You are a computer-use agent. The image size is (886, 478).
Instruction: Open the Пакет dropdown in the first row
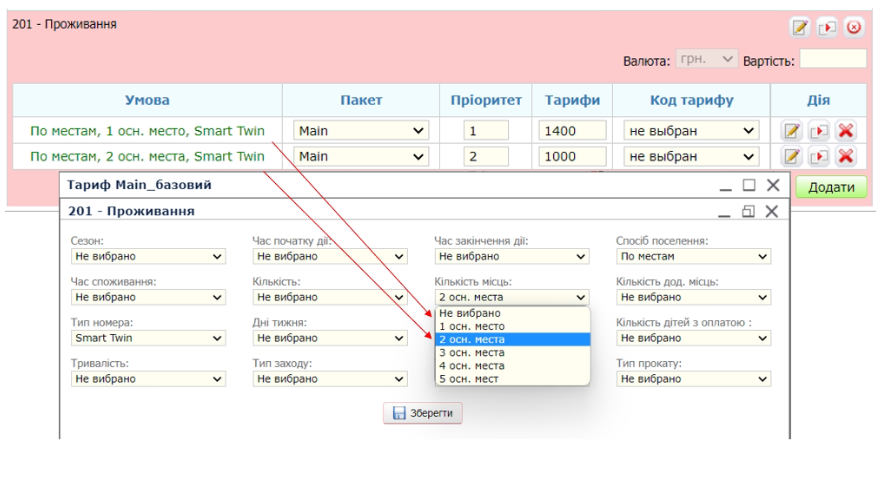361,130
